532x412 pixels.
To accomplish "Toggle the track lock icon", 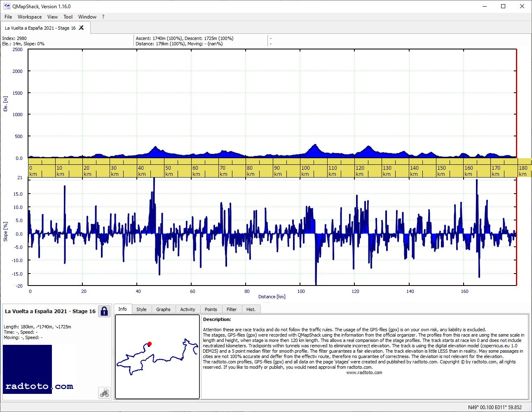I will tap(104, 311).
